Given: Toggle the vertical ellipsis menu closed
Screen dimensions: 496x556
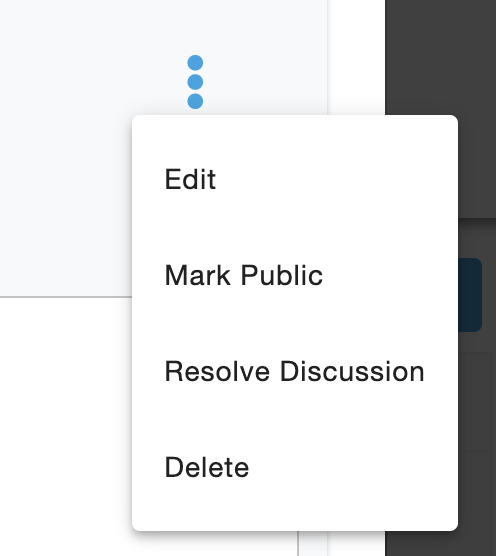Looking at the screenshot, I should (195, 82).
